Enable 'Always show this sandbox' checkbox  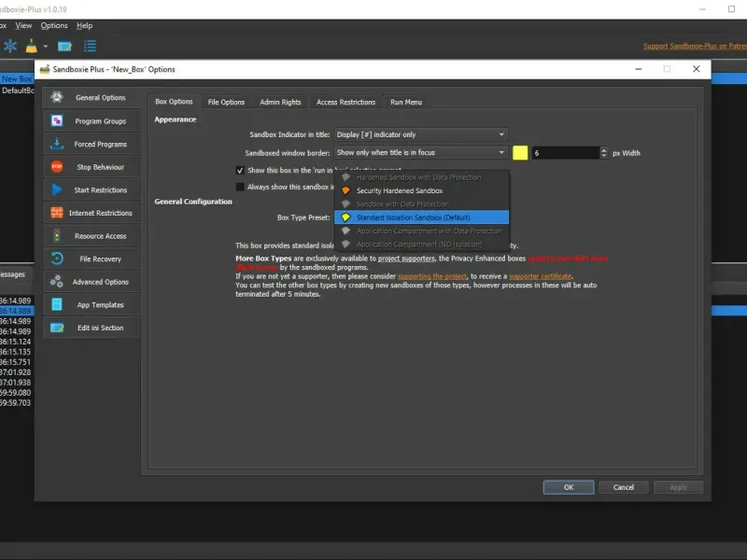coord(240,187)
